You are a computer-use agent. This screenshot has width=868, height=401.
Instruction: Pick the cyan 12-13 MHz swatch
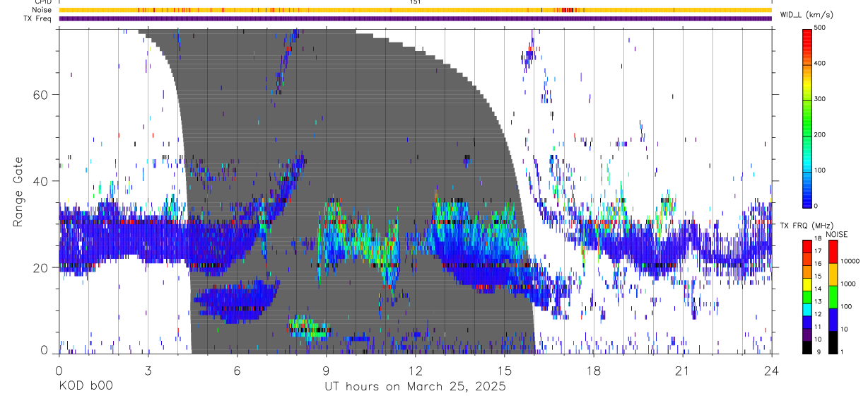pyautogui.click(x=807, y=310)
